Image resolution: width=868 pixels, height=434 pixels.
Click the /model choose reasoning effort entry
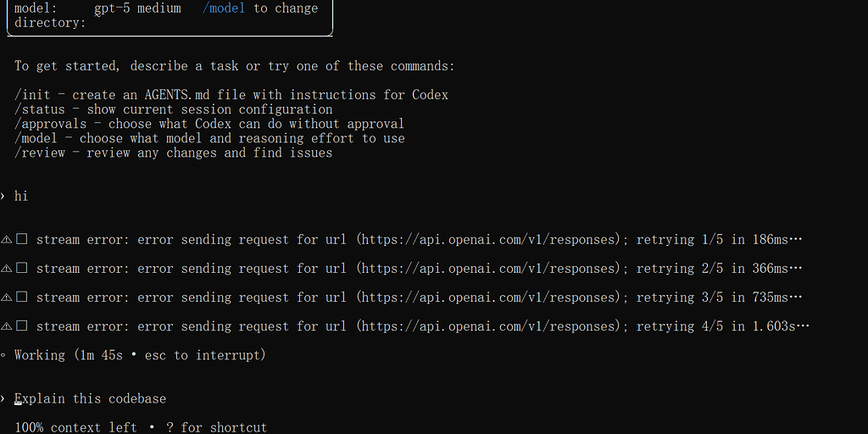coord(209,138)
